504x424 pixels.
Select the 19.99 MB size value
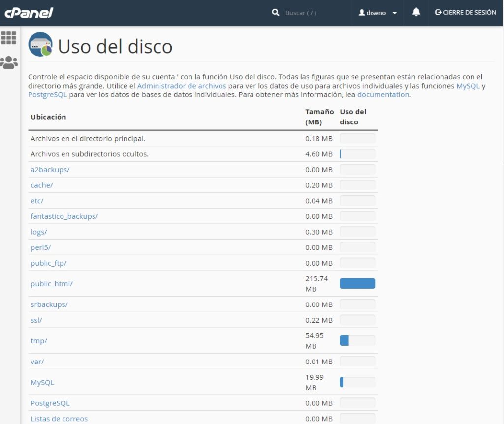point(315,382)
